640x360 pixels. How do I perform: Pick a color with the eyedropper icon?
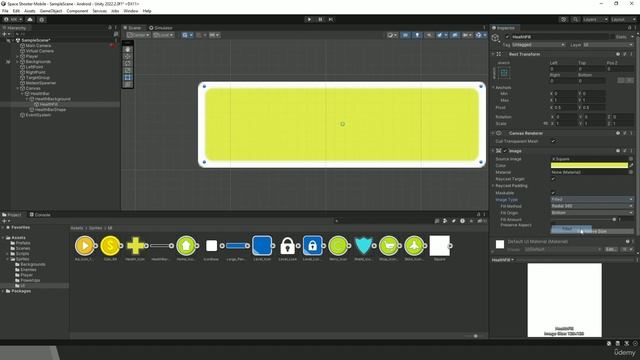[x=631, y=165]
